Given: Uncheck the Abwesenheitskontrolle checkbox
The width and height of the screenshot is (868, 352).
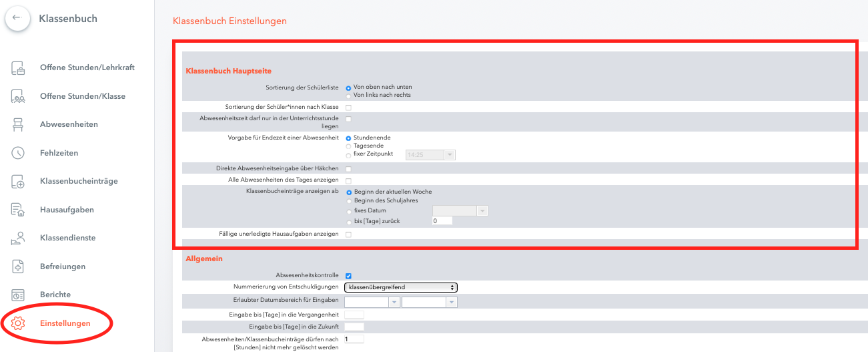Looking at the screenshot, I should (348, 275).
